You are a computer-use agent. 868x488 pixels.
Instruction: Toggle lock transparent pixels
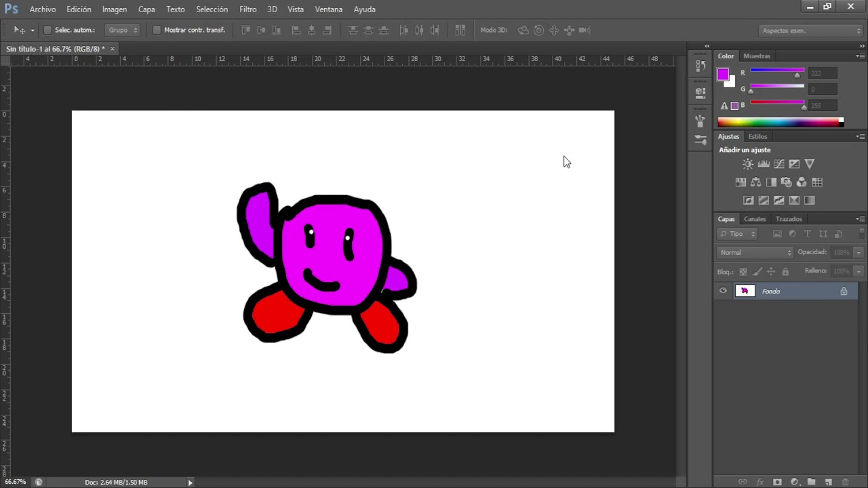[743, 272]
